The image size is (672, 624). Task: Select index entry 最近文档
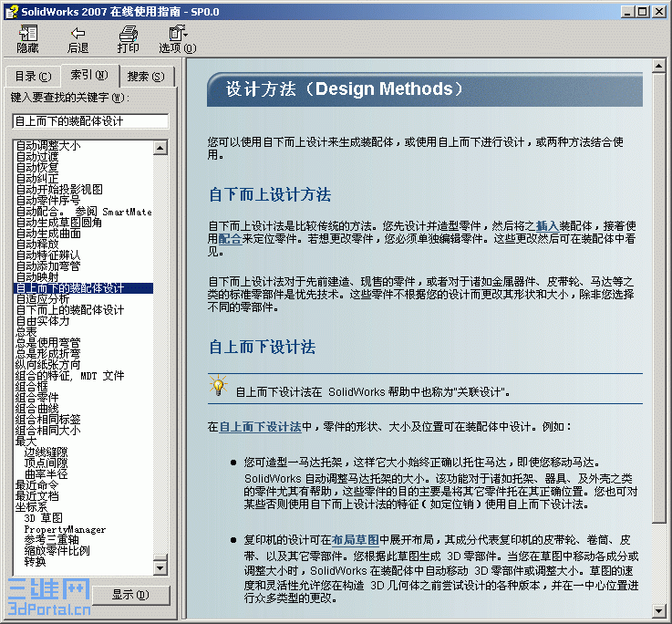click(x=37, y=495)
